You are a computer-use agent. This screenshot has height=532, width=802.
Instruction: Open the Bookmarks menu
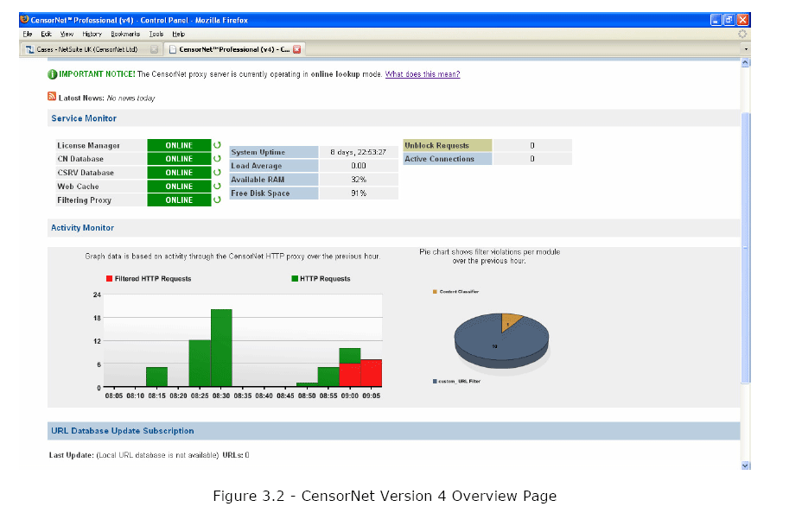click(125, 35)
